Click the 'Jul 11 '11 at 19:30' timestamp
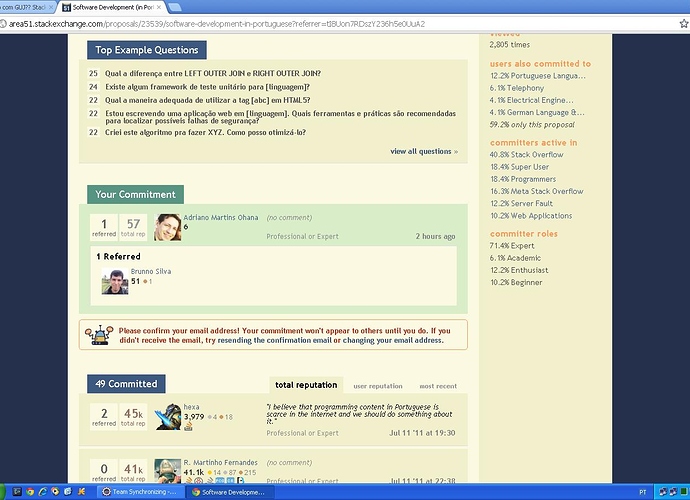690x500 pixels. (422, 433)
